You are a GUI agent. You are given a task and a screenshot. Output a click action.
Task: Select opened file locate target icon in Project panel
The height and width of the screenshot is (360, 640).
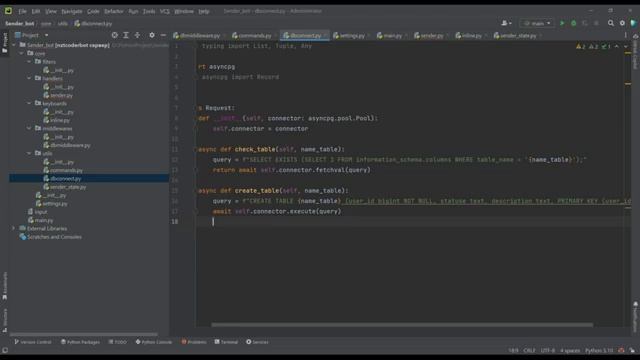(x=115, y=35)
